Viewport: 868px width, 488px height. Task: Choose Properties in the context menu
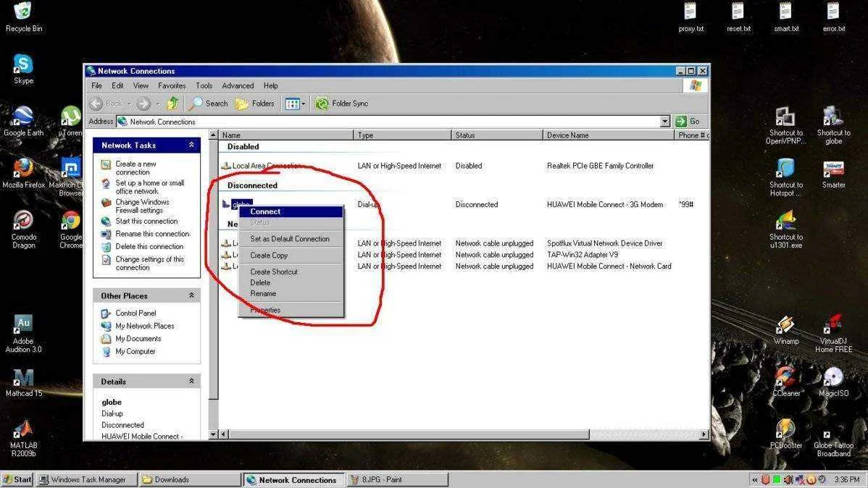tap(291, 311)
